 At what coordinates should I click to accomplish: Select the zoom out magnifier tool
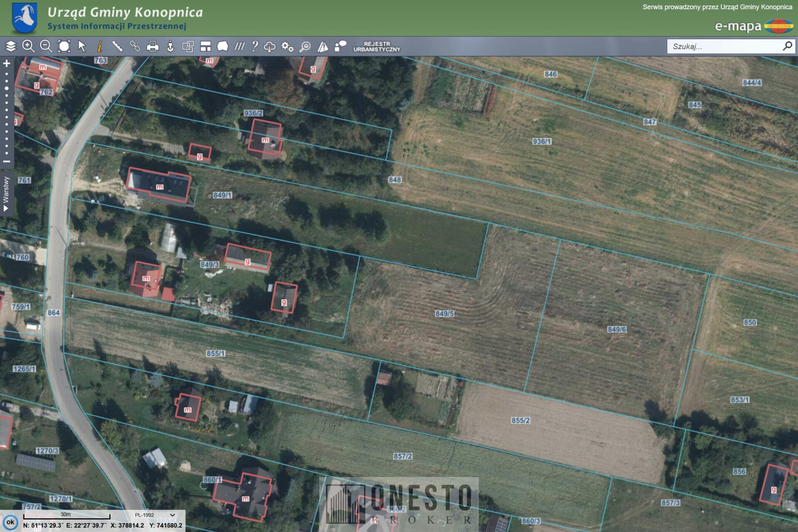tap(46, 46)
